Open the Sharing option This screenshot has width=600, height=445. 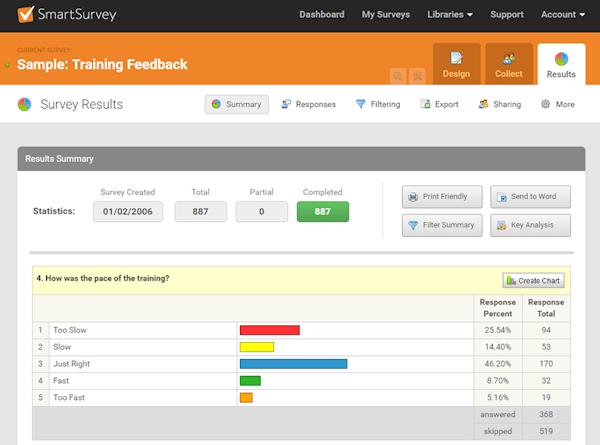[x=500, y=104]
